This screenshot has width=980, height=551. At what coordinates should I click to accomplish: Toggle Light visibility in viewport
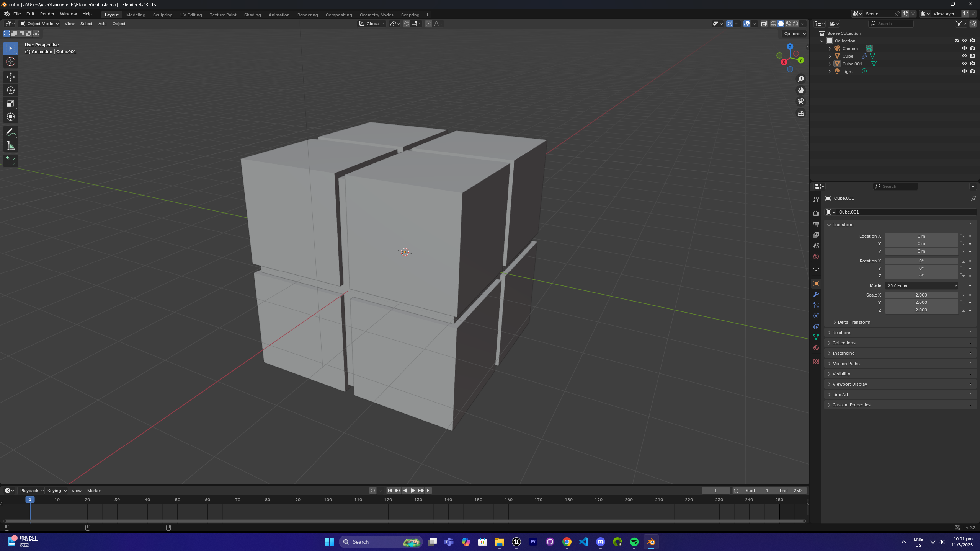tap(964, 71)
